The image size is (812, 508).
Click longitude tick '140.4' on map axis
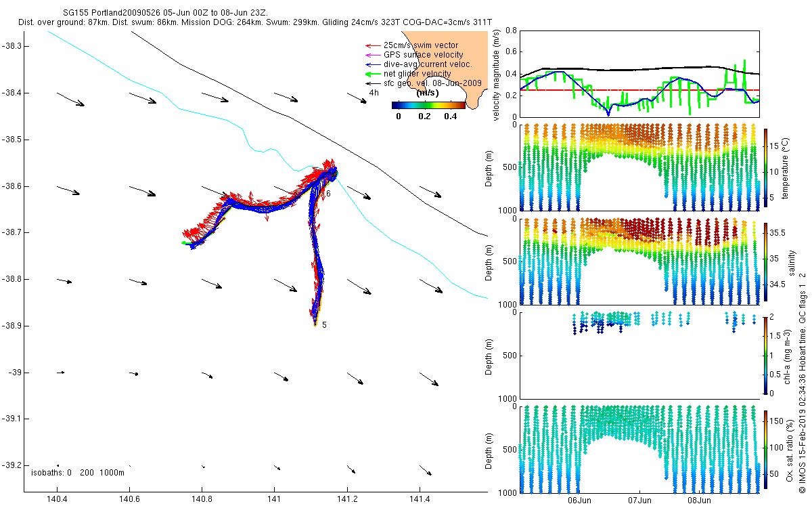click(x=57, y=500)
